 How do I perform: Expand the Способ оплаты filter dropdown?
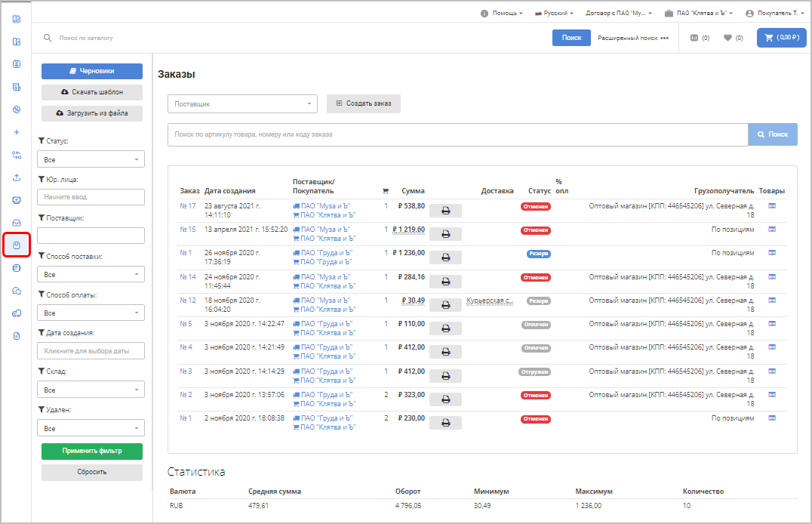click(91, 313)
